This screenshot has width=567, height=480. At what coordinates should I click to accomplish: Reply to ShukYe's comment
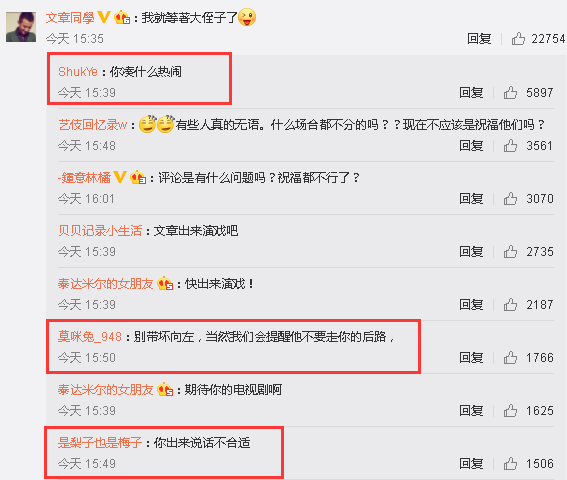[471, 93]
